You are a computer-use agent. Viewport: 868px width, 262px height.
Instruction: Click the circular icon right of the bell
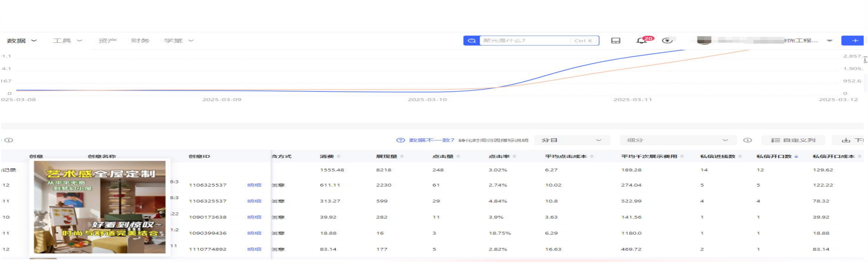tap(668, 40)
